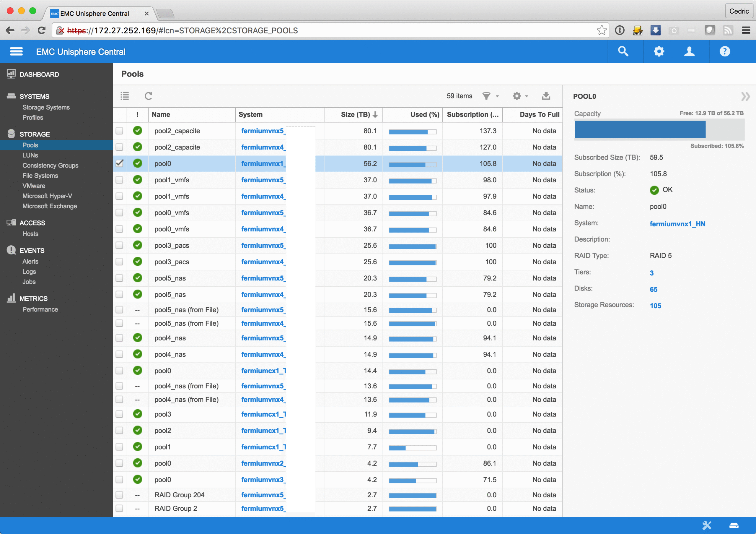Open Alerts under Events
Image resolution: width=756 pixels, height=534 pixels.
30,261
